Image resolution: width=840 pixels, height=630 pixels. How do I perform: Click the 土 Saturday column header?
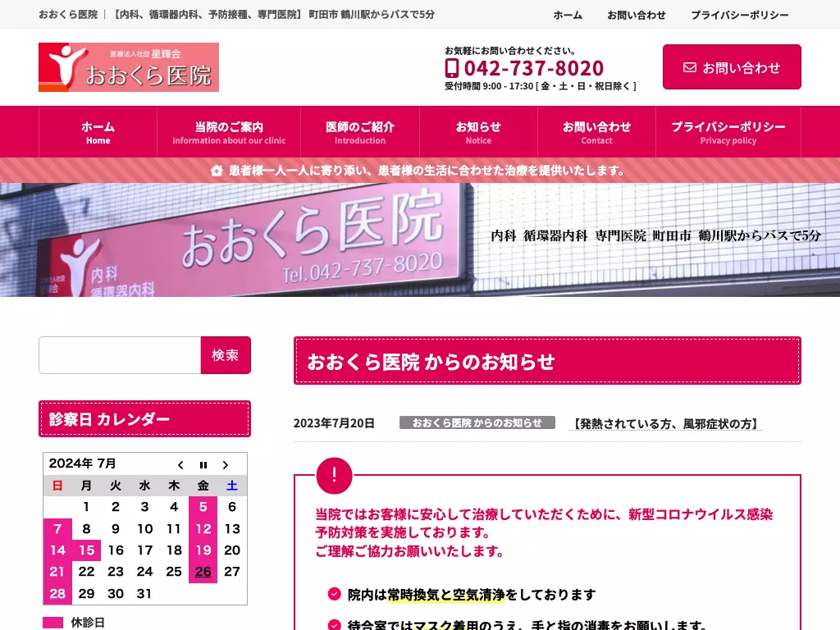(232, 486)
